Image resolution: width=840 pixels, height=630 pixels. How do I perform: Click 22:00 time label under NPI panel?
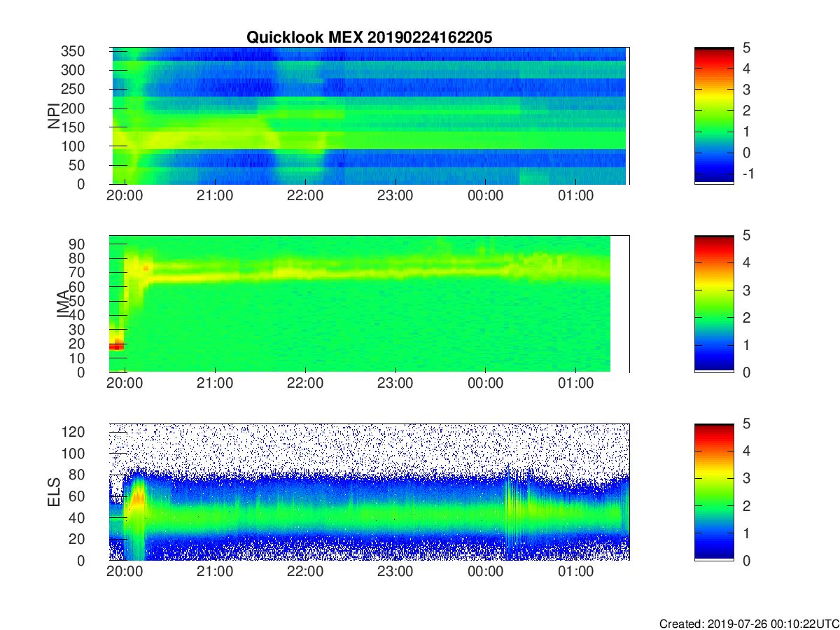point(306,196)
